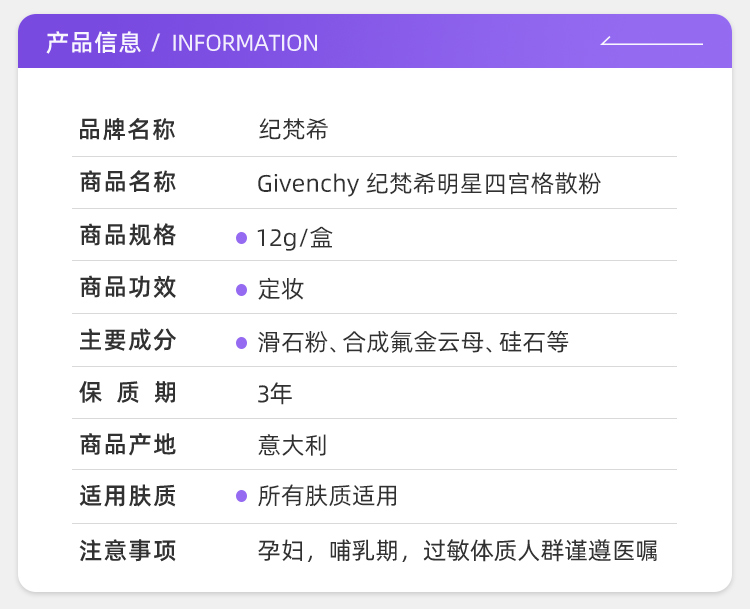The image size is (750, 609).
Task: Click the white arrow line in header
Action: [651, 42]
